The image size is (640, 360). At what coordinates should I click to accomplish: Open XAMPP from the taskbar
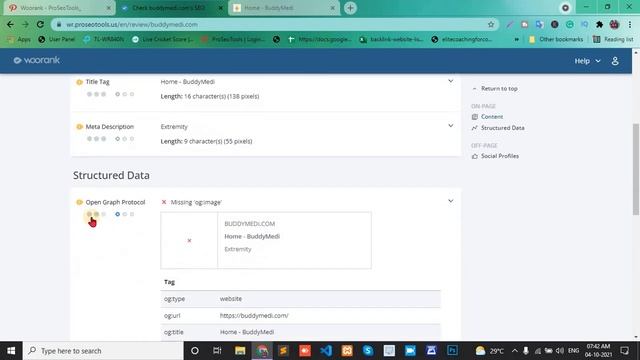point(347,351)
